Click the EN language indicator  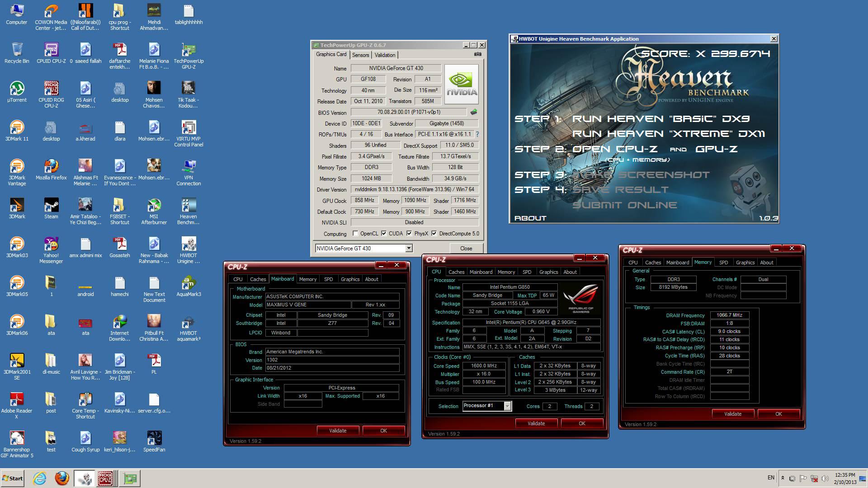pos(771,478)
